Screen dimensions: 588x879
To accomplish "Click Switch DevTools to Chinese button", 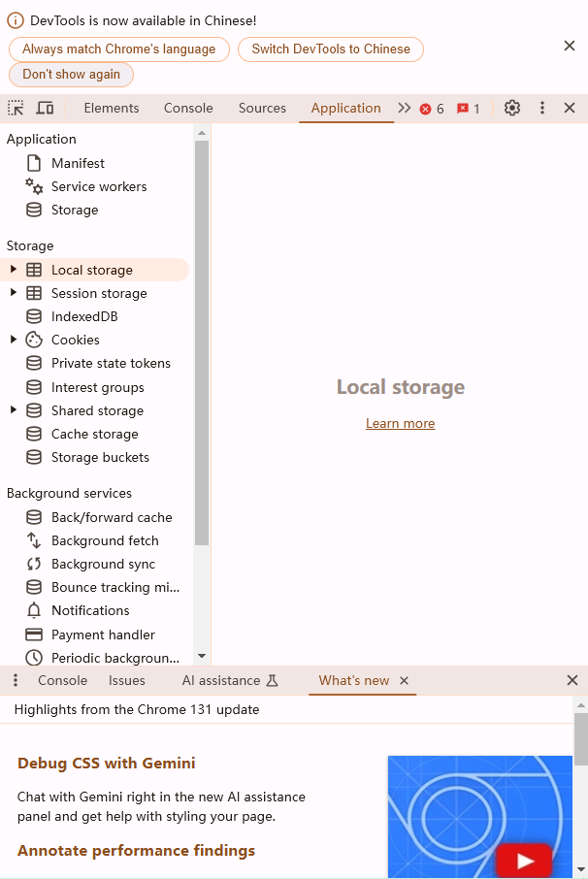I will [331, 49].
